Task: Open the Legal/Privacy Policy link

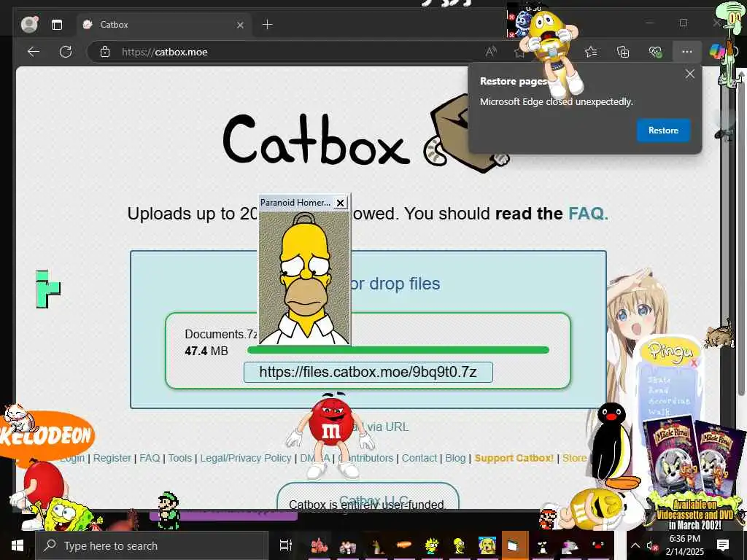Action: (245, 458)
